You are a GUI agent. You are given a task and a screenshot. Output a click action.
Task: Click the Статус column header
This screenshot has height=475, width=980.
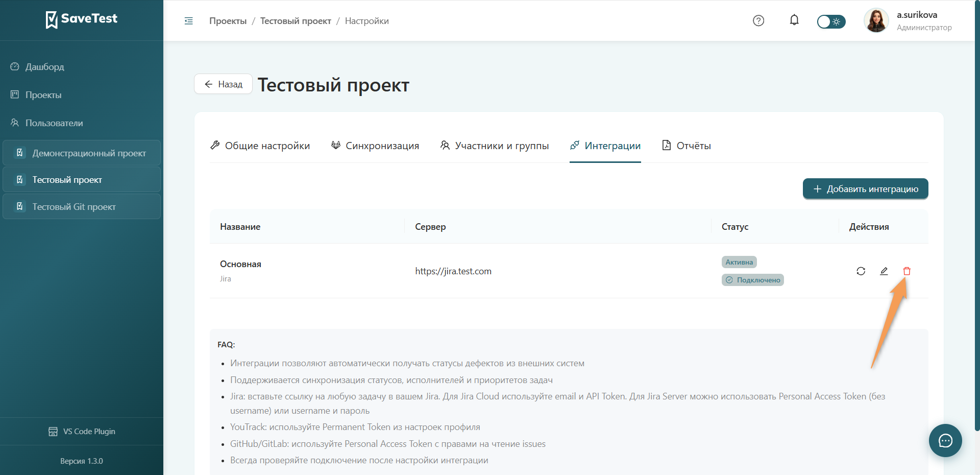pyautogui.click(x=734, y=227)
